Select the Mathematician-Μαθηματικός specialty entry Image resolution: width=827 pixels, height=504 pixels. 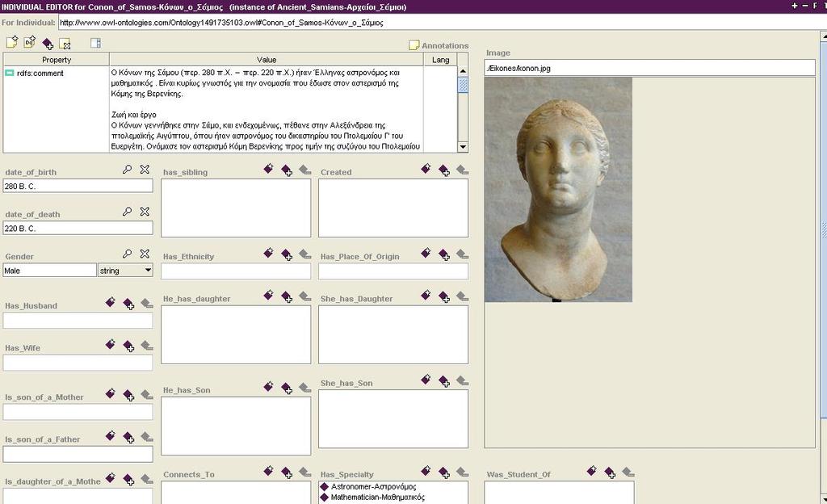coord(372,498)
